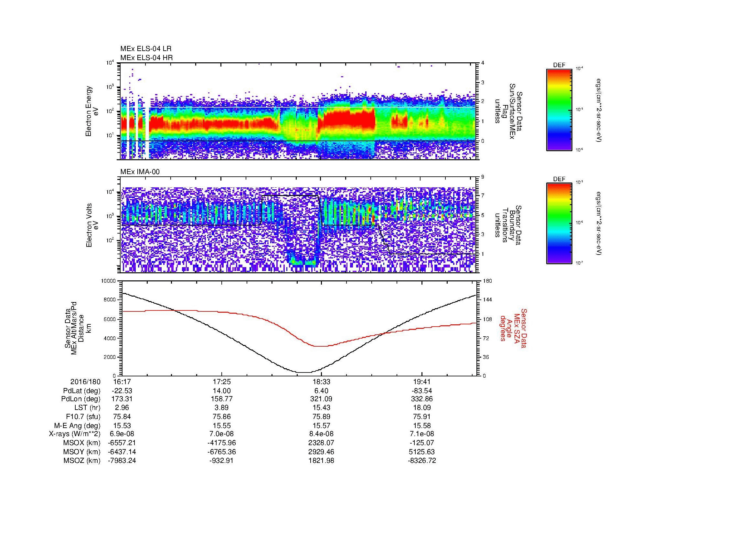Click the 'M-E Ang (deg)' row label
The width and height of the screenshot is (756, 534).
coord(77,425)
